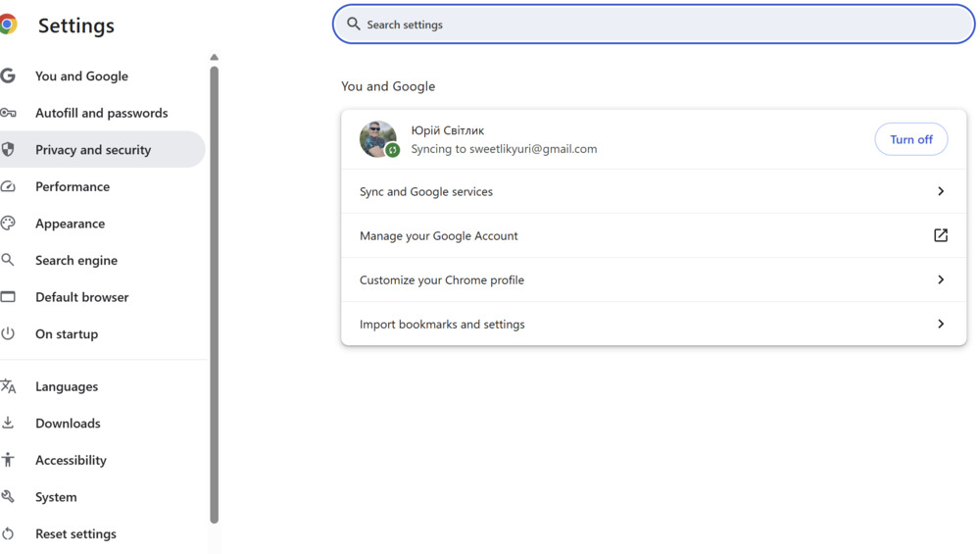Click the profile avatar photo
Image resolution: width=980 pixels, height=554 pixels.
click(x=377, y=139)
